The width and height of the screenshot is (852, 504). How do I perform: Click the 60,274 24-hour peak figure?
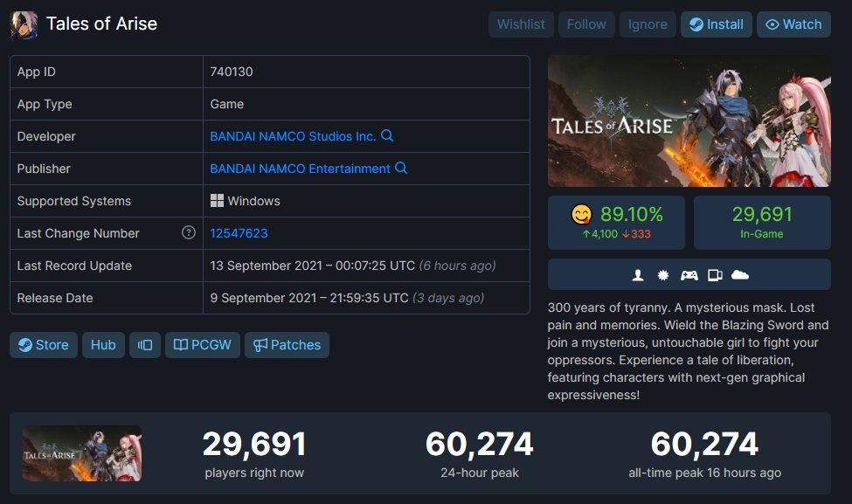coord(479,445)
